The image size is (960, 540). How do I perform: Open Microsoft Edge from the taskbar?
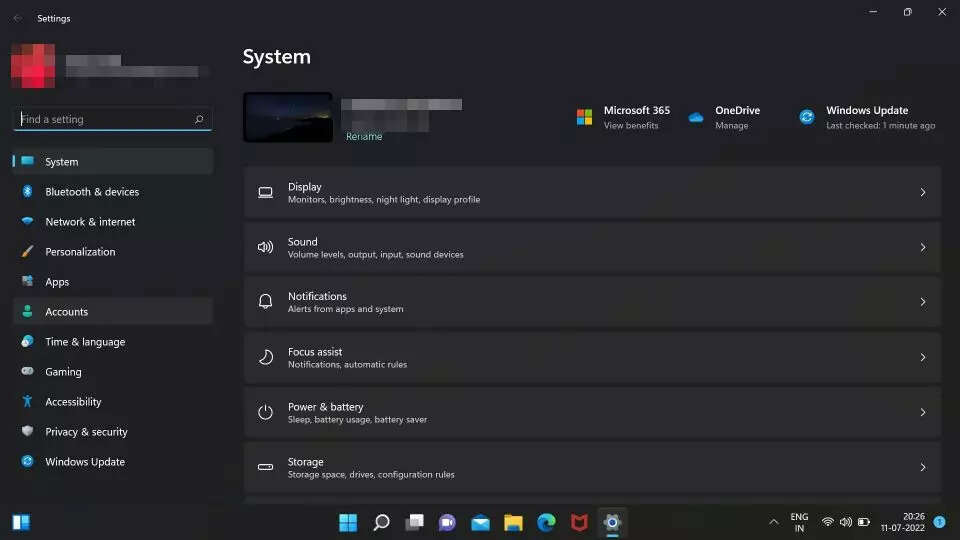[x=546, y=522]
